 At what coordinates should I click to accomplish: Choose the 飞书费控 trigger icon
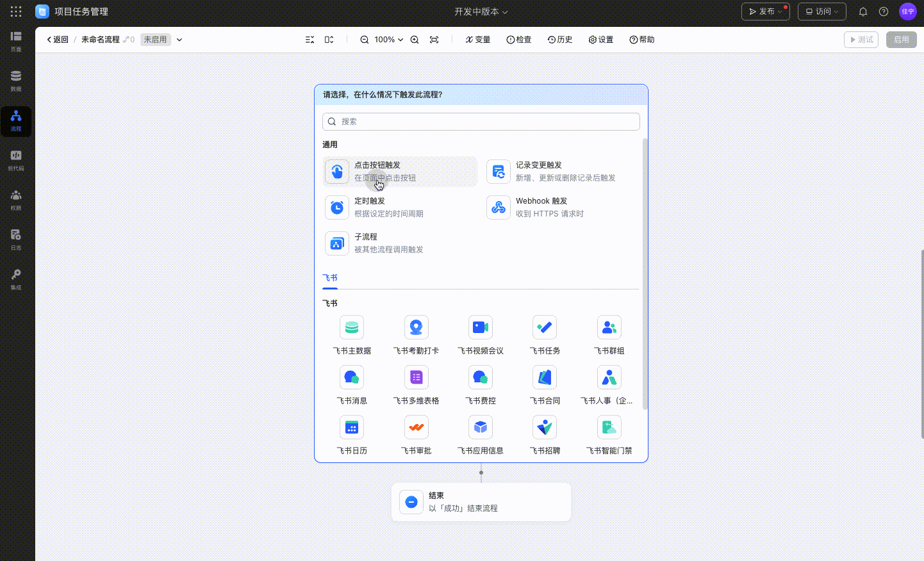481,377
